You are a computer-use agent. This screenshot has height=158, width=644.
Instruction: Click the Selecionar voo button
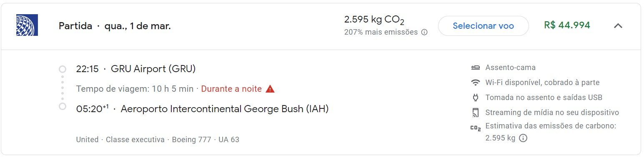point(483,26)
